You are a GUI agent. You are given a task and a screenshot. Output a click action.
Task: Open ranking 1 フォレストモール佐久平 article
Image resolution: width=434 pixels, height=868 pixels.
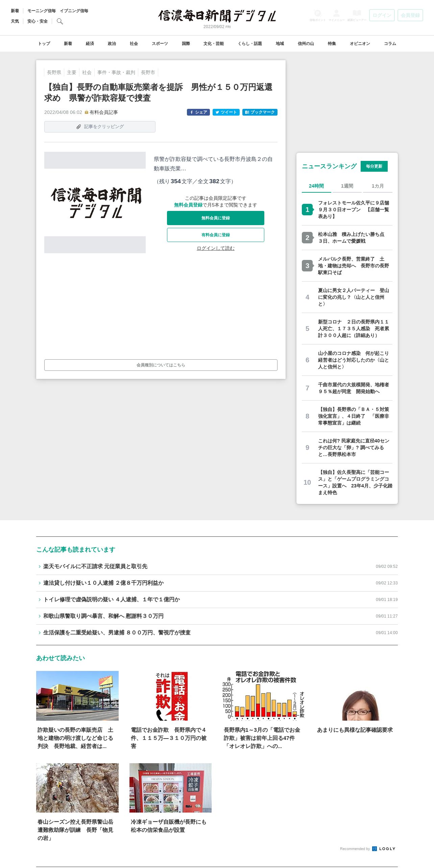pos(347,210)
